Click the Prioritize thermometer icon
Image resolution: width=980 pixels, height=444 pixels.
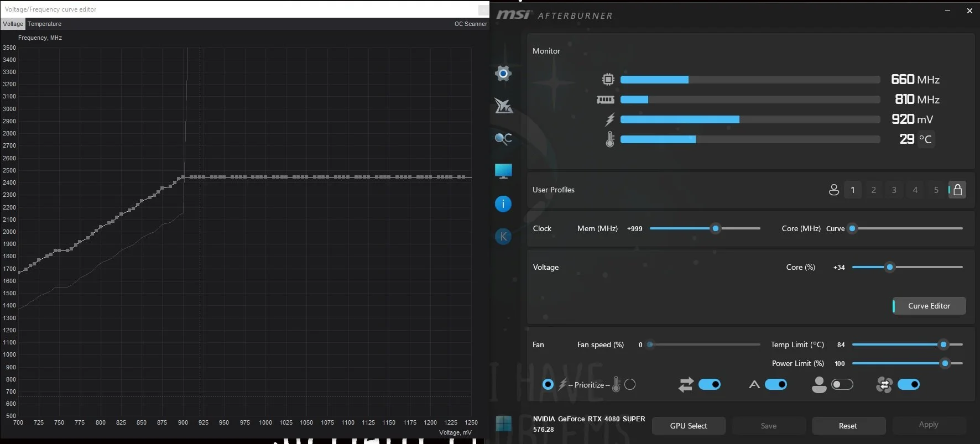click(616, 384)
